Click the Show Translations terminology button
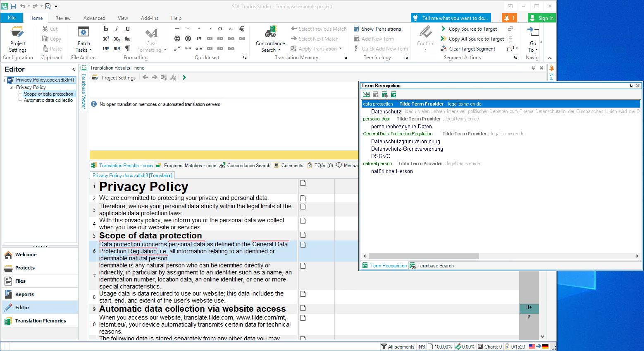 (377, 29)
